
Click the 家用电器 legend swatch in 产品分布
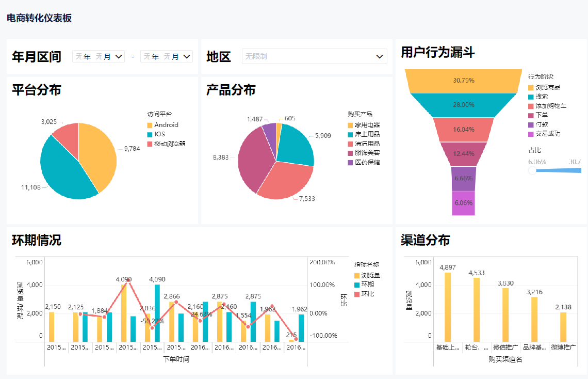(350, 125)
